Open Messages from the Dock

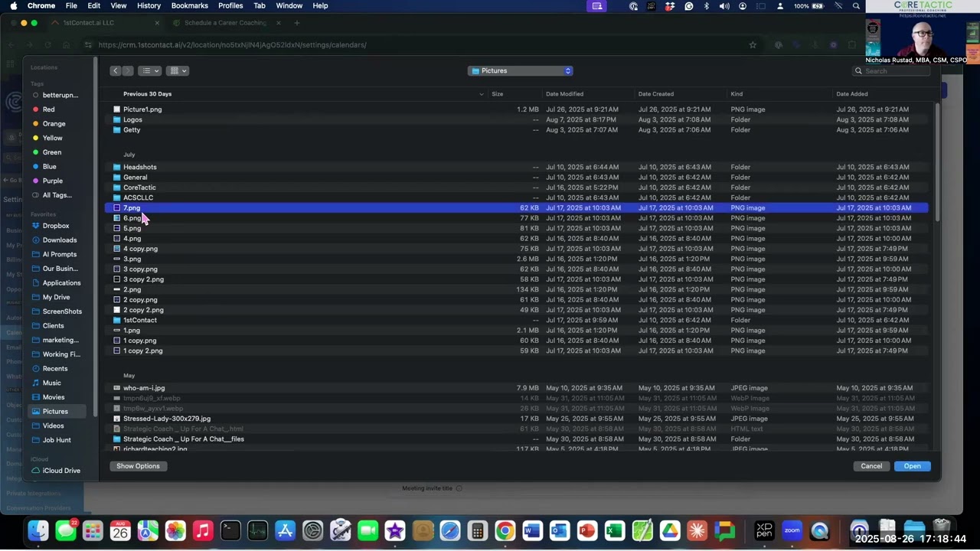pos(66,530)
